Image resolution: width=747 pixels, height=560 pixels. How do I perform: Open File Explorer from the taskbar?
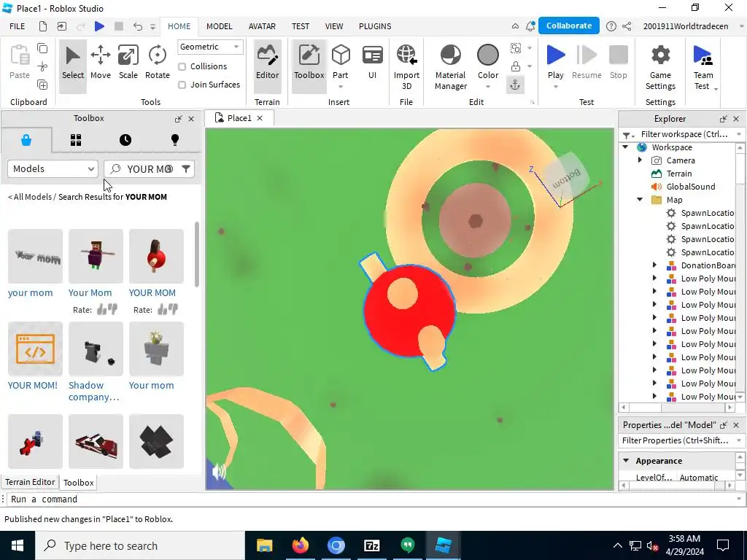coord(264,545)
